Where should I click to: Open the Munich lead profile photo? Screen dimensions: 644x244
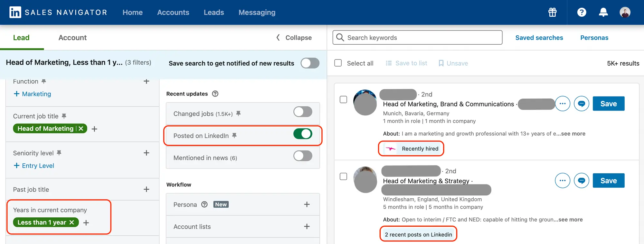coord(365,103)
